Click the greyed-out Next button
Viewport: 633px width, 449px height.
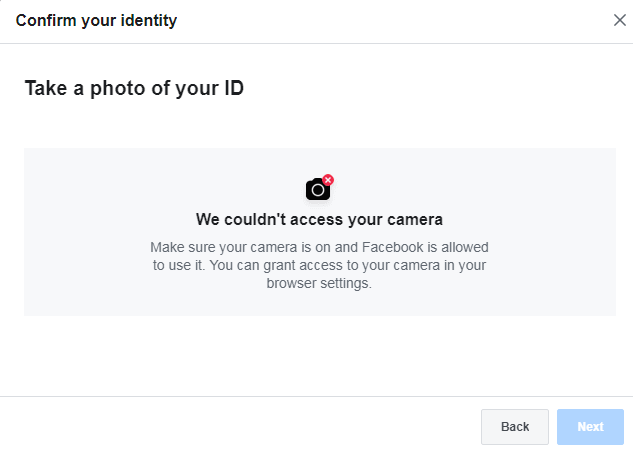coord(590,427)
